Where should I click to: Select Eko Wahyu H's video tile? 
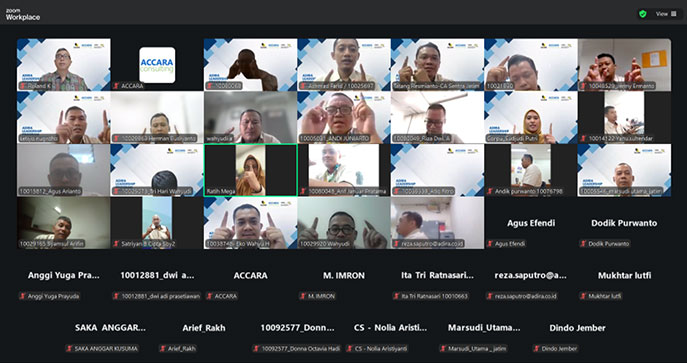(251, 222)
